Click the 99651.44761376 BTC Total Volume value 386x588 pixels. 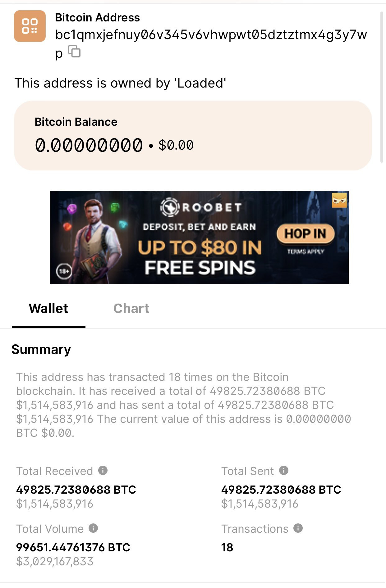pos(73,547)
